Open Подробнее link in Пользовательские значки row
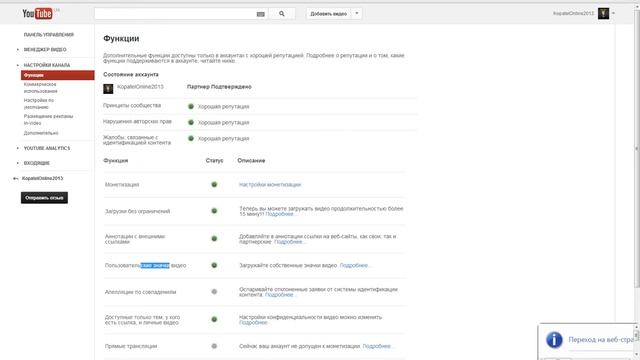640x360 pixels. [355, 265]
